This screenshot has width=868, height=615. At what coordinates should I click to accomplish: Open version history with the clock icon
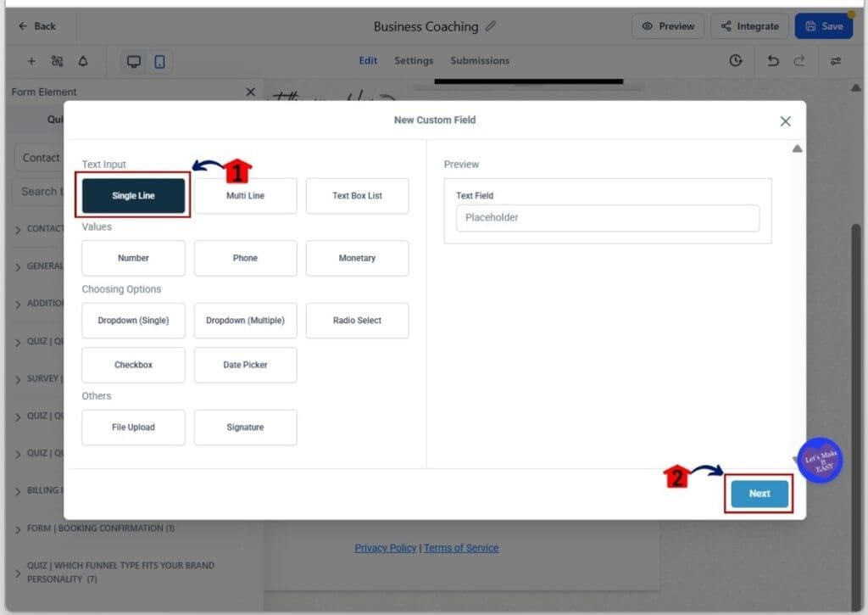[735, 61]
